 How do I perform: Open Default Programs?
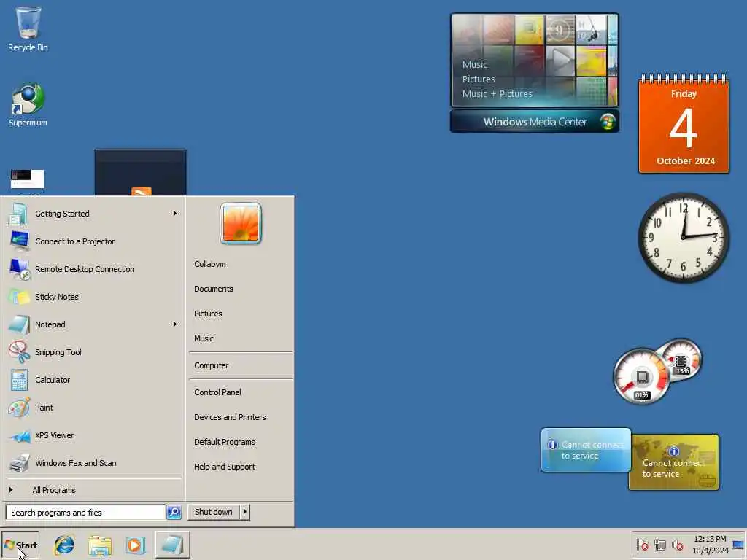(225, 442)
